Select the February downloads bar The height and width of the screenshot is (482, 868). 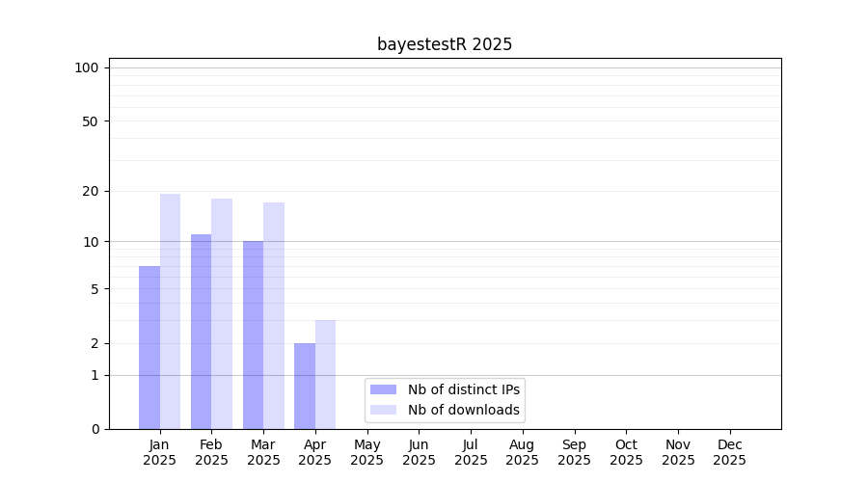click(222, 313)
